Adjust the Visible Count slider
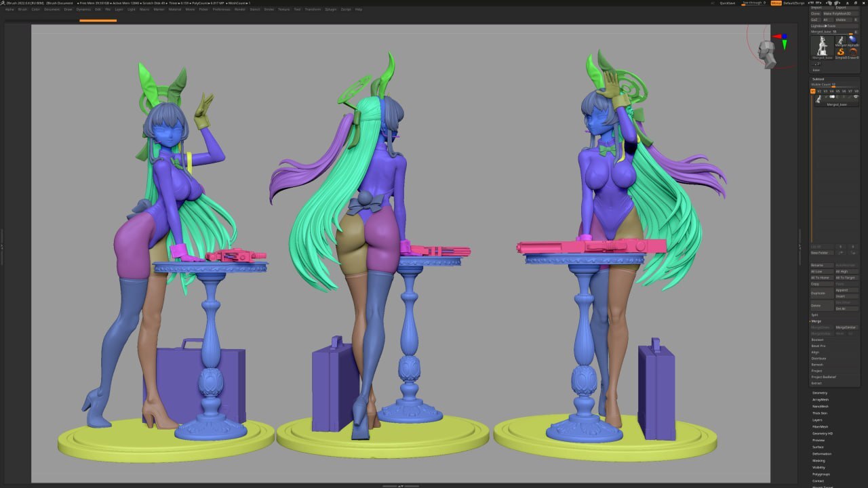Image resolution: width=868 pixels, height=488 pixels. coord(834,85)
